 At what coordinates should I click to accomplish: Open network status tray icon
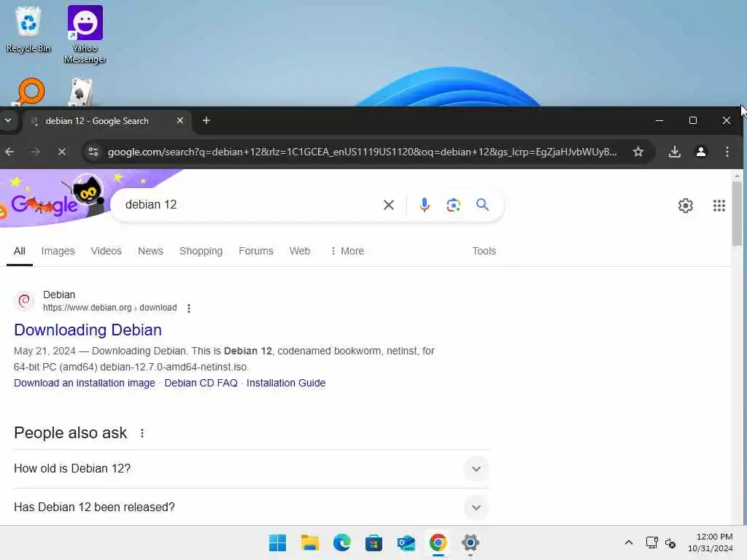(651, 542)
